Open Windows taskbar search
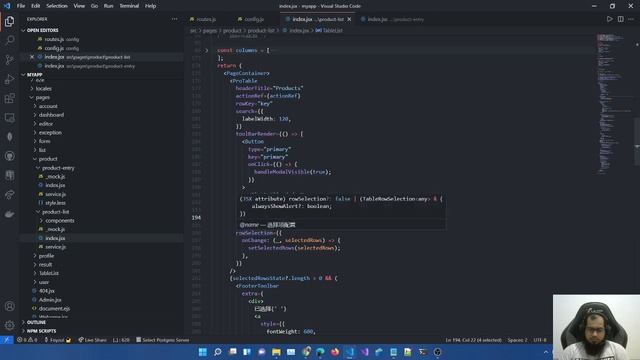Image resolution: width=640 pixels, height=360 pixels. (218, 352)
